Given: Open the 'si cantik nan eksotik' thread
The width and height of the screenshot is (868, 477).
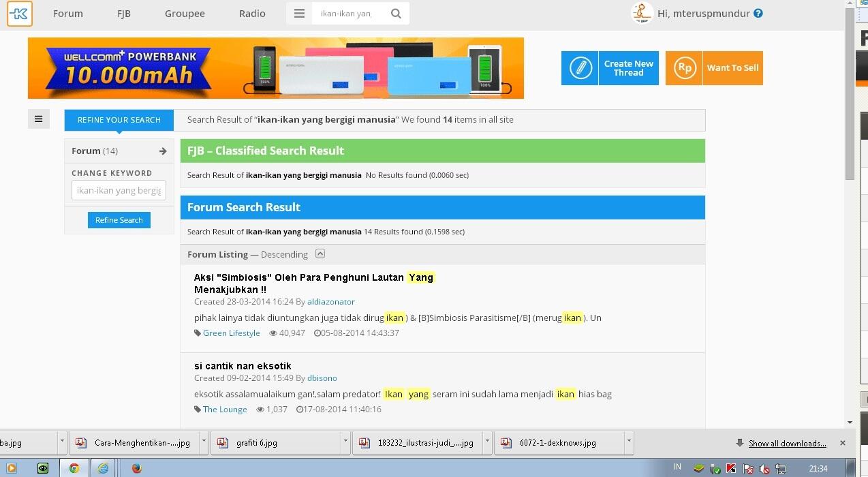Looking at the screenshot, I should pyautogui.click(x=243, y=366).
